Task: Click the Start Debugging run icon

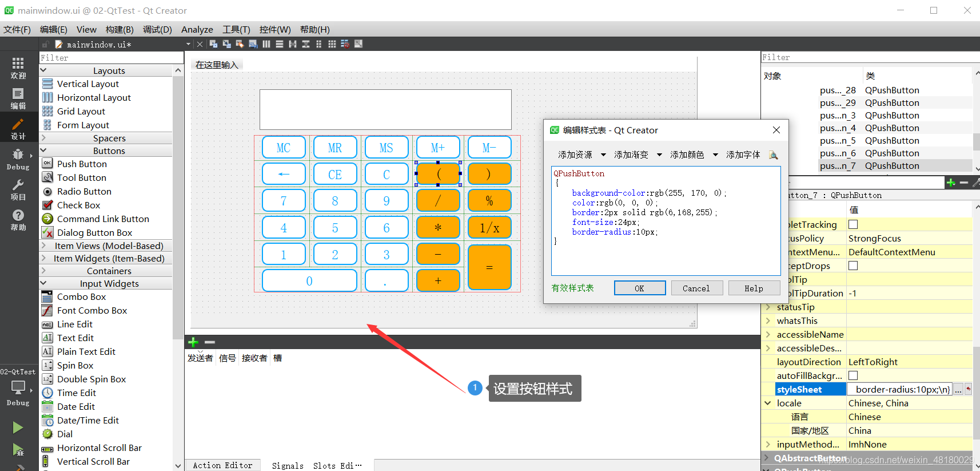Action: tap(18, 450)
